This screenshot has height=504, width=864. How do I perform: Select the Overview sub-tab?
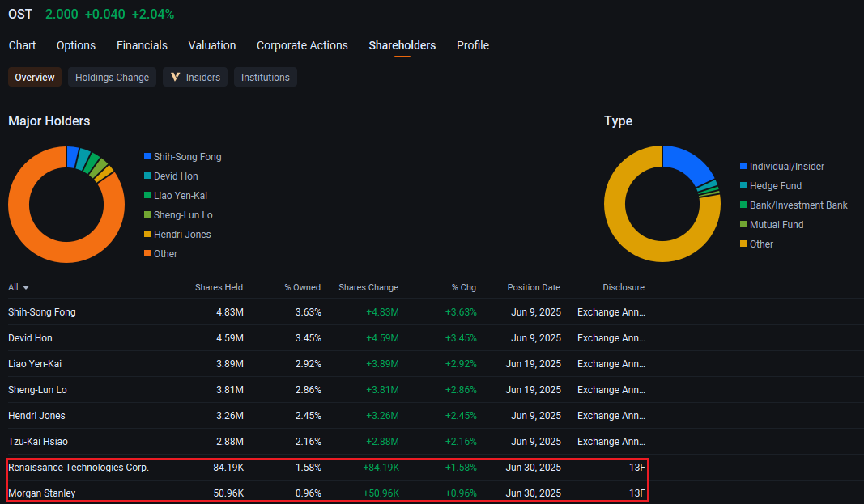tap(35, 78)
